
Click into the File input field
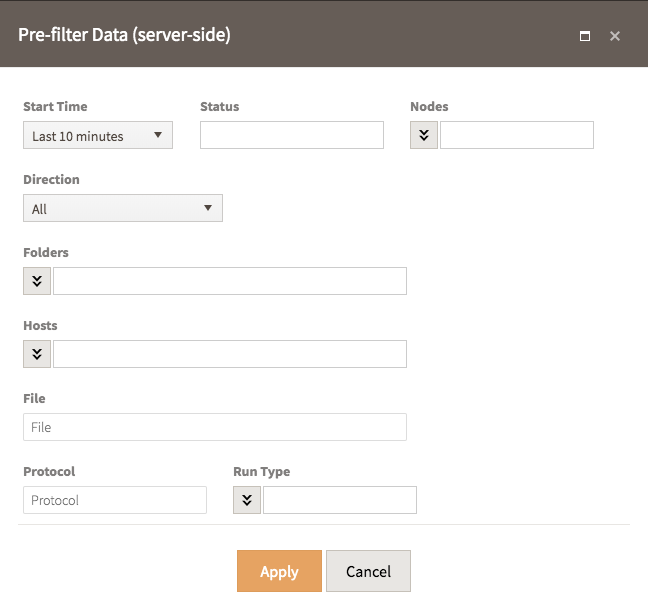point(215,427)
